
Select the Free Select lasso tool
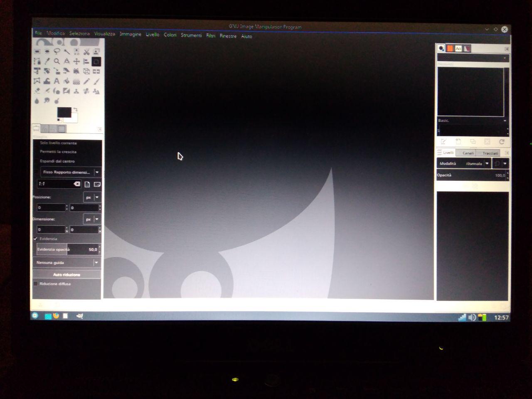pos(57,52)
